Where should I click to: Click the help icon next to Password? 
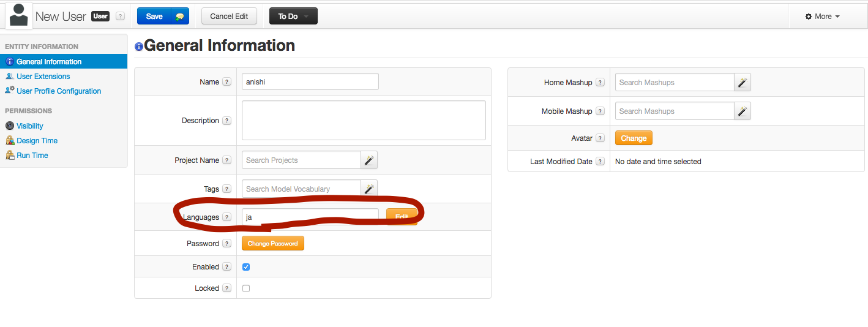(x=226, y=244)
